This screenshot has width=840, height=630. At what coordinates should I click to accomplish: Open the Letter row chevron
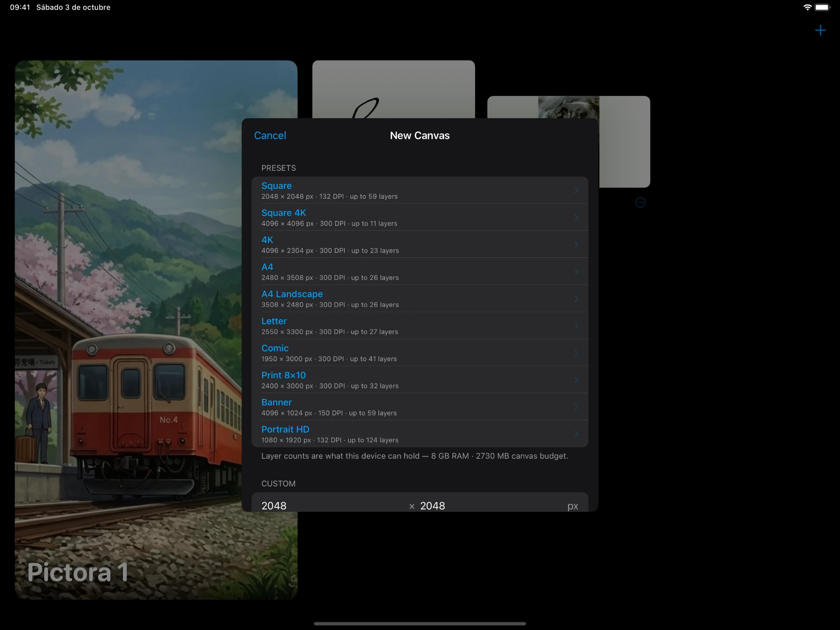point(576,326)
